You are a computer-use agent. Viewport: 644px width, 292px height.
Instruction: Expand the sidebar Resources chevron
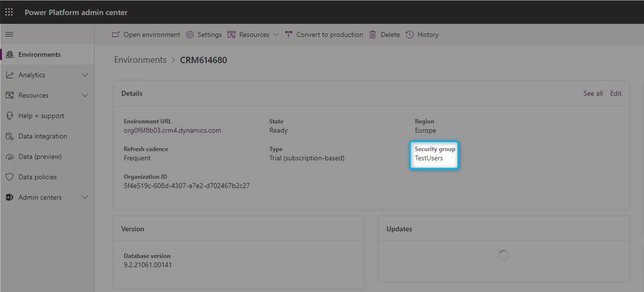[x=85, y=95]
